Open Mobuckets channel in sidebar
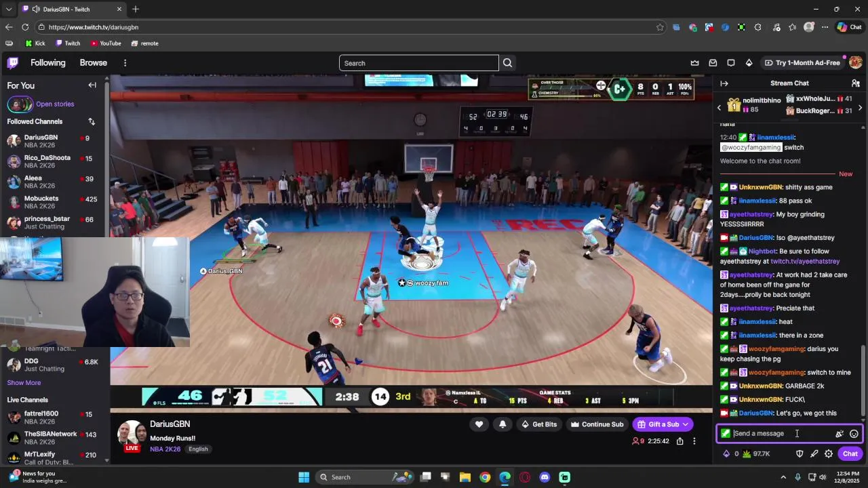 coord(53,202)
